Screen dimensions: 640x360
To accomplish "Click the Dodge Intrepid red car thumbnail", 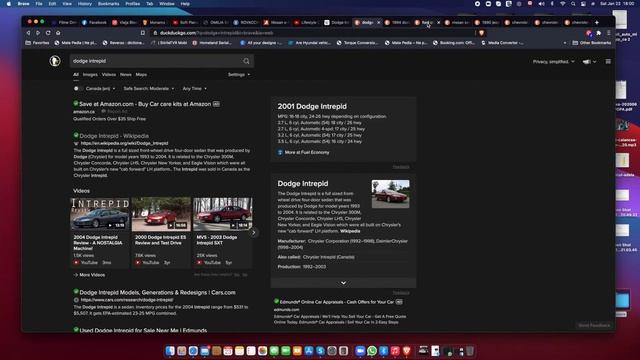I will click(x=390, y=194).
